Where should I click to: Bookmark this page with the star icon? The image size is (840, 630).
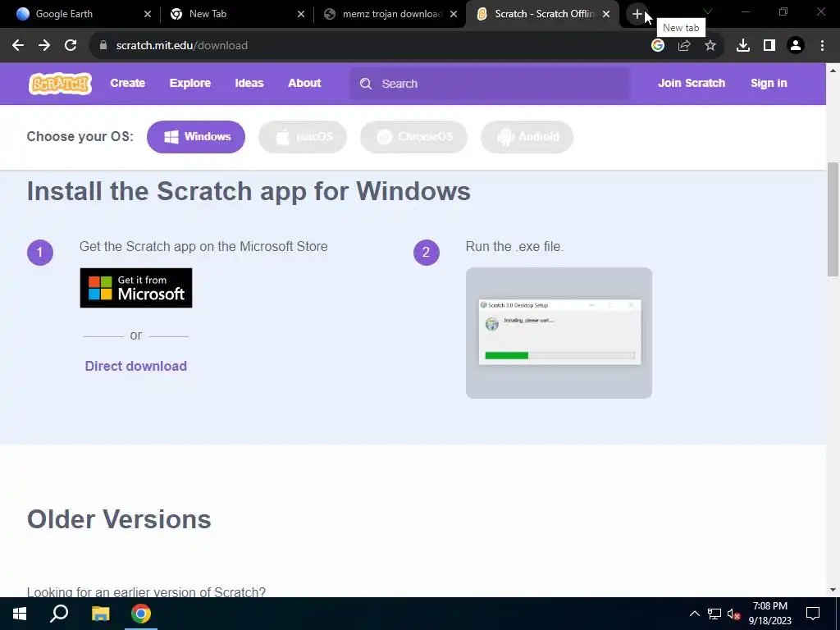(710, 46)
